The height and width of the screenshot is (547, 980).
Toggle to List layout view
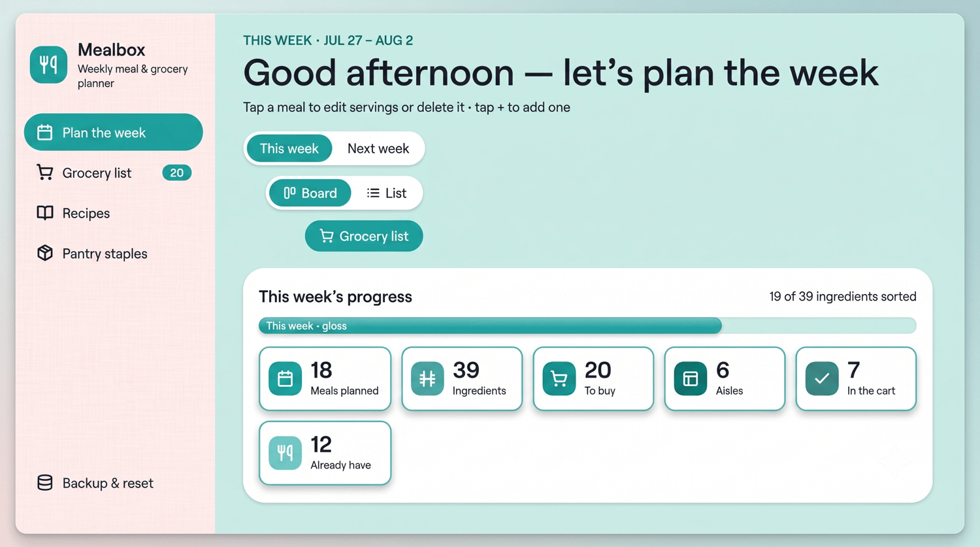pyautogui.click(x=387, y=193)
